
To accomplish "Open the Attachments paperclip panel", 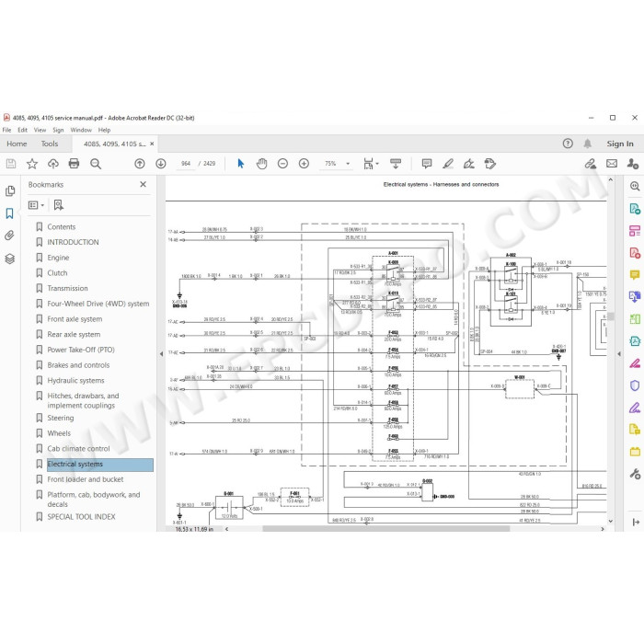I will click(9, 236).
